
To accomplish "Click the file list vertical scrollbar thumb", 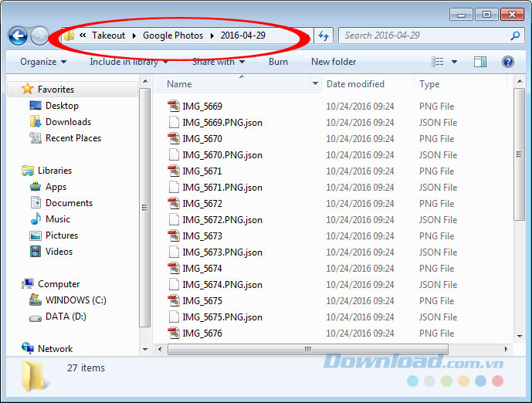I will pos(519,154).
